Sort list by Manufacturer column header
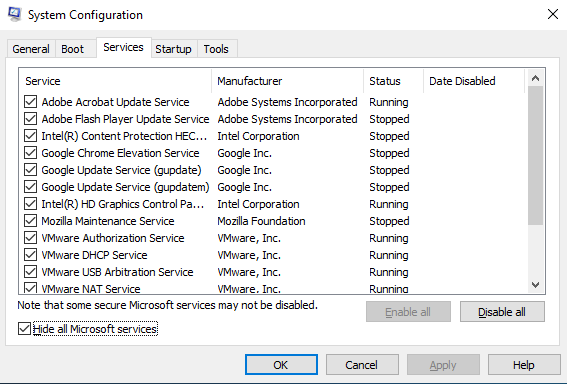 click(x=287, y=81)
